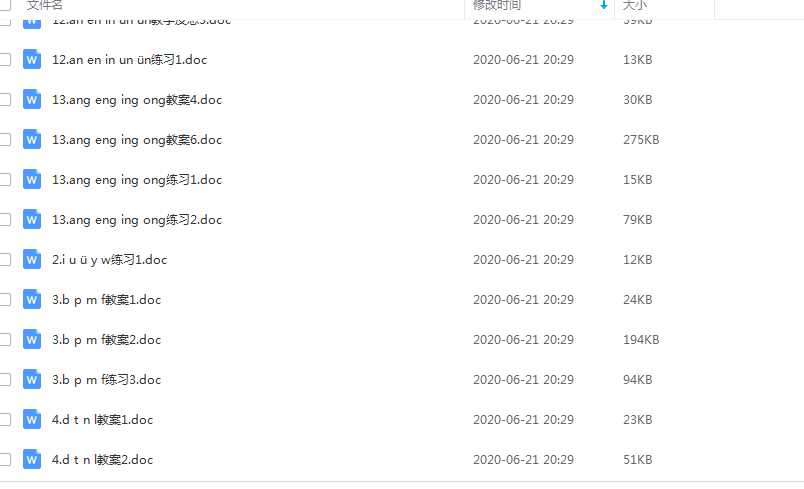Tick checkbox for 4.d t n l教案1.doc
804x489 pixels.
tap(5, 419)
